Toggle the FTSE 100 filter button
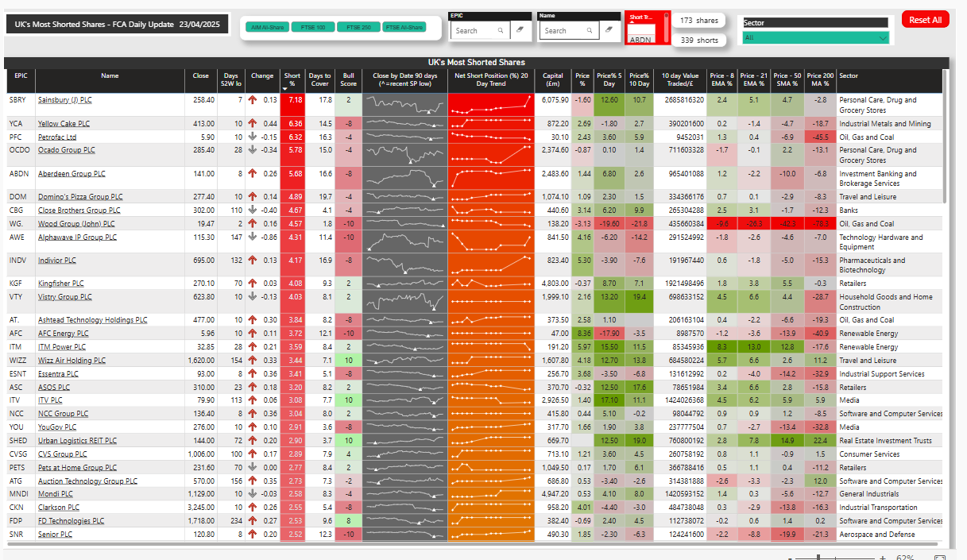 click(x=313, y=27)
